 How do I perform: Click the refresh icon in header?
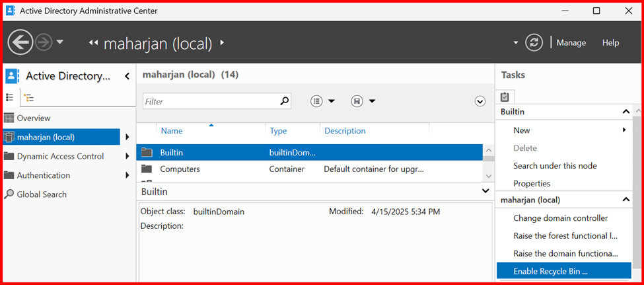click(534, 42)
